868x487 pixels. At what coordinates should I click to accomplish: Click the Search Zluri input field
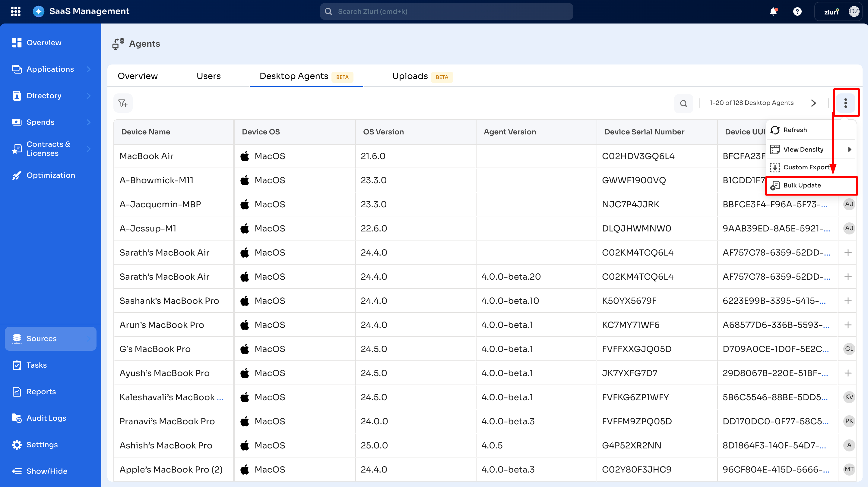click(x=446, y=11)
